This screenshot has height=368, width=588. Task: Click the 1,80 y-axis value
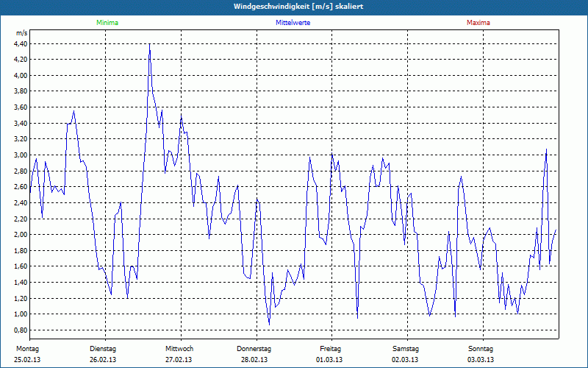click(x=21, y=250)
